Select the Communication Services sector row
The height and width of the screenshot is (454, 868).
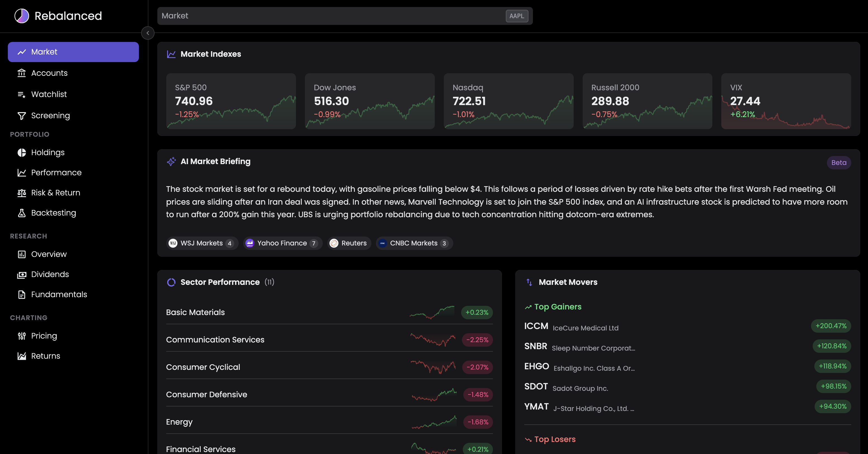329,340
